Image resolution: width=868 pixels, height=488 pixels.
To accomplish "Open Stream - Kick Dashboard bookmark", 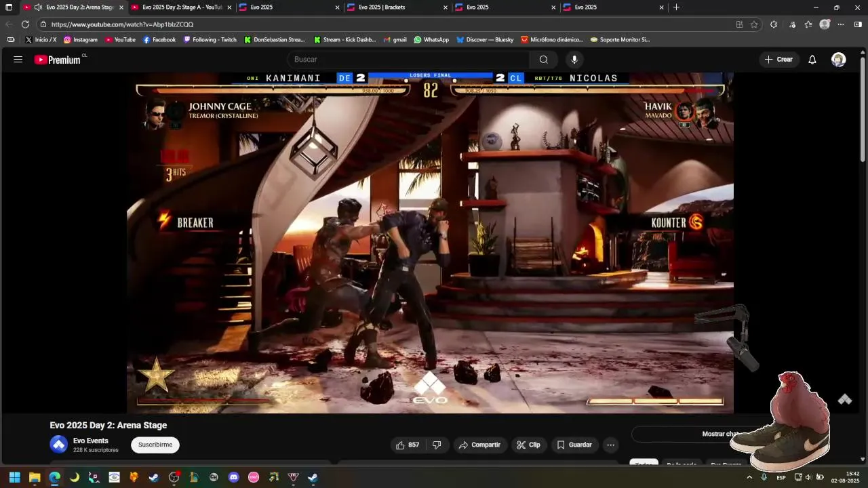I will click(x=344, y=40).
